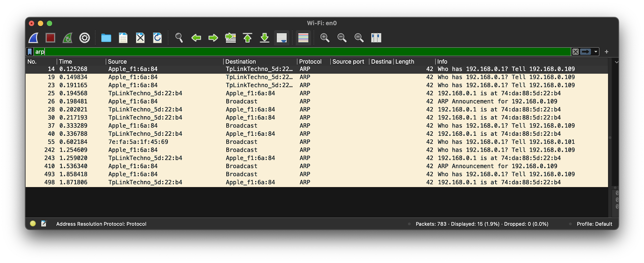Viewport: 644px width, 263px height.
Task: Open a capture file with the folder icon
Action: click(106, 38)
